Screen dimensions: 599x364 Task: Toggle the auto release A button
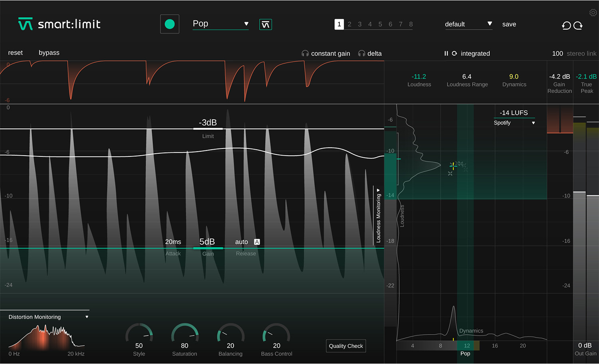click(x=257, y=242)
